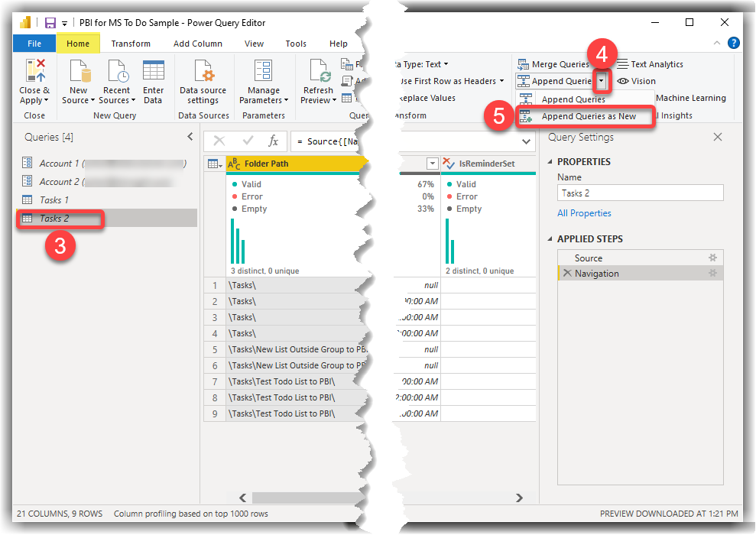This screenshot has height=535, width=756.
Task: Open Recent Sources dropdown arrow
Action: click(x=133, y=100)
